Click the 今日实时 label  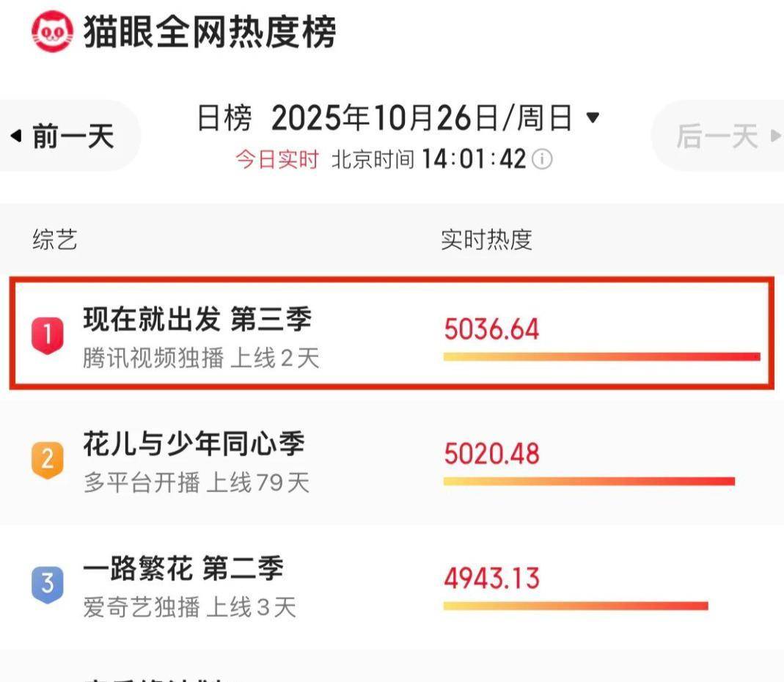276,159
